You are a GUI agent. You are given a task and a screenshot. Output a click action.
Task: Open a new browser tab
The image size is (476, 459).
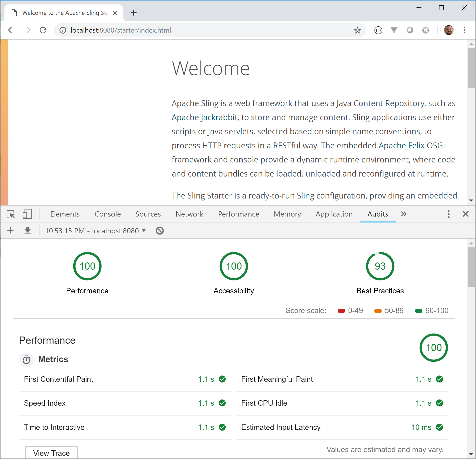pos(134,13)
